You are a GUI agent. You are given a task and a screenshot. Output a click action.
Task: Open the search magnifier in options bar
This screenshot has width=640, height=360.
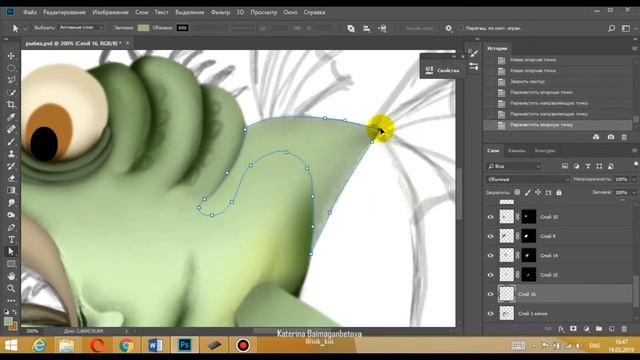click(x=611, y=28)
